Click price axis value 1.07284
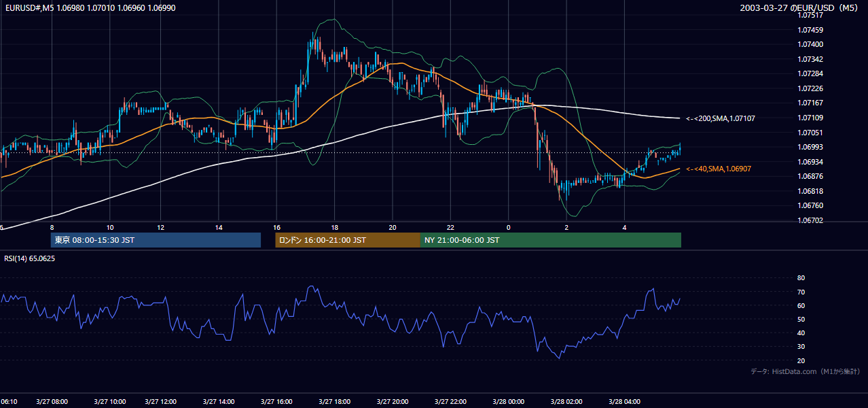868x408 pixels. coord(810,73)
